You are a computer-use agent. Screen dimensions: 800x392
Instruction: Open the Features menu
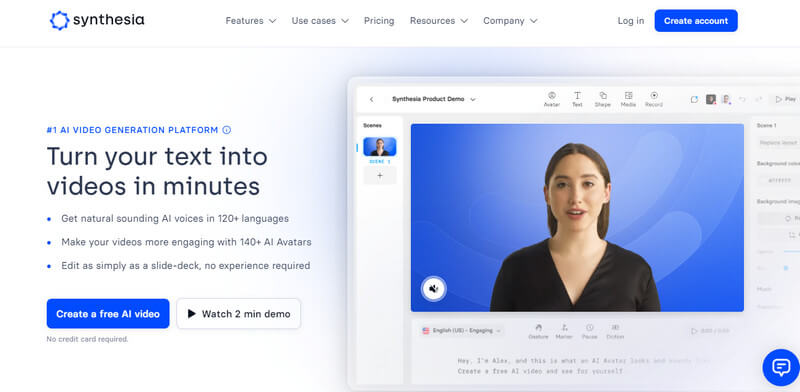tap(251, 21)
